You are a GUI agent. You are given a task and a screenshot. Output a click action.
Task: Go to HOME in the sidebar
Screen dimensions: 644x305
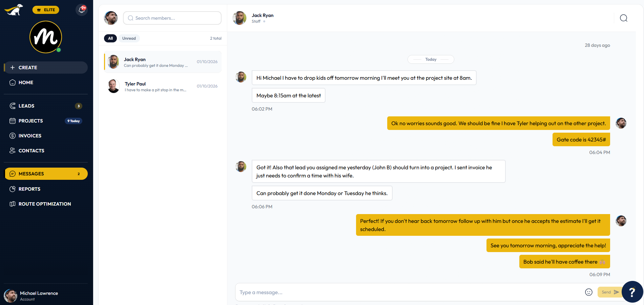[x=46, y=82]
